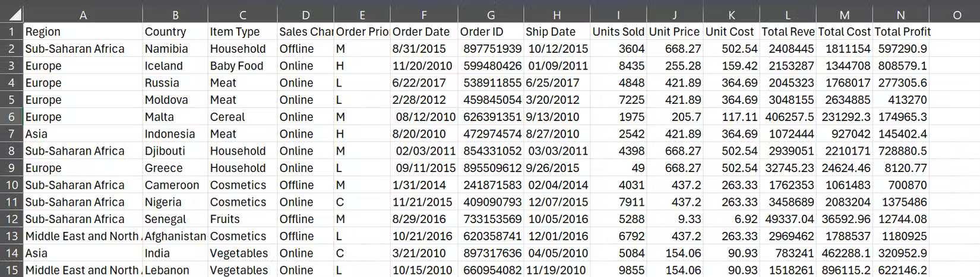The height and width of the screenshot is (277, 980).
Task: Select row 1 header
Action: pos(11,31)
